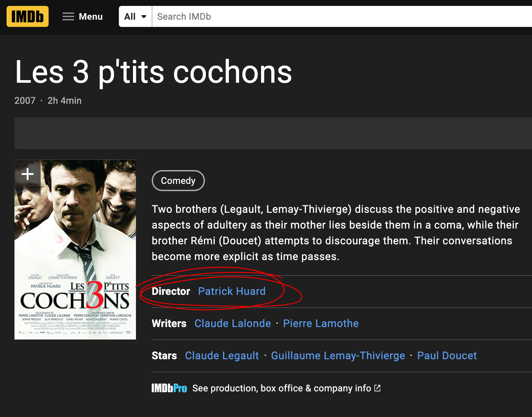Add title to watchlist via plus ribbon
The image size is (532, 417).
point(28,174)
